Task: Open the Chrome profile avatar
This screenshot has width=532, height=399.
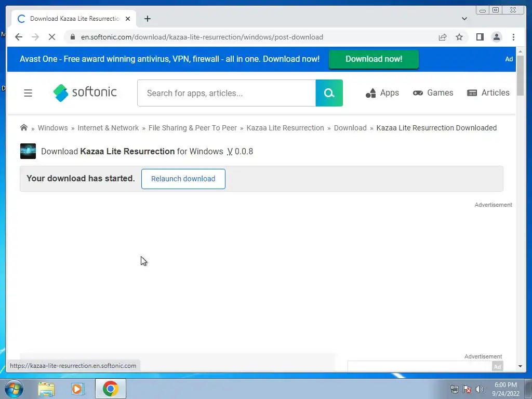Action: tap(496, 37)
